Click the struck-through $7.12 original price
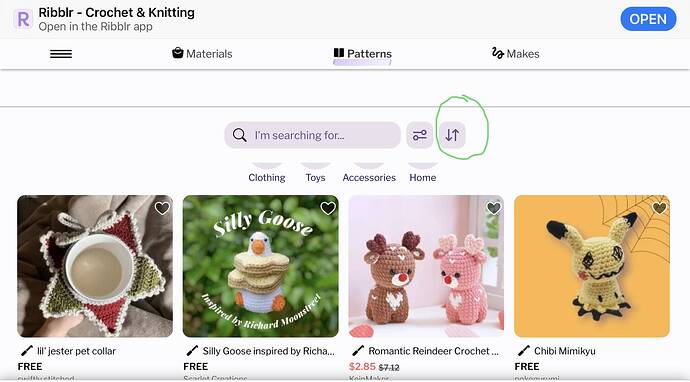The height and width of the screenshot is (382, 690). (389, 367)
